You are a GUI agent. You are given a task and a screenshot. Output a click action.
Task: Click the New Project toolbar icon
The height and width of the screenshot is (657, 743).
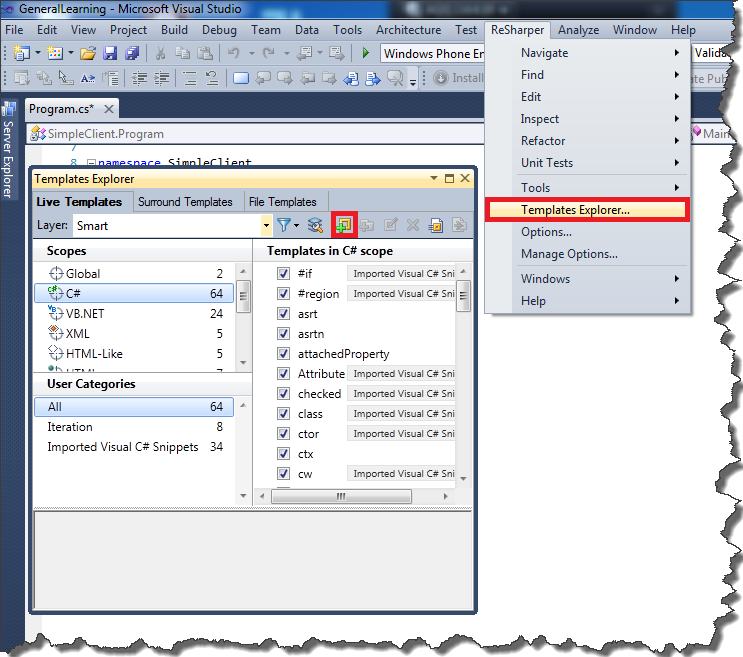point(21,53)
